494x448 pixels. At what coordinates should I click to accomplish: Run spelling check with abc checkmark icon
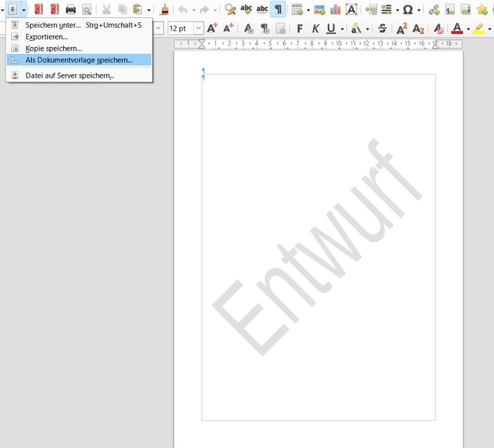246,10
